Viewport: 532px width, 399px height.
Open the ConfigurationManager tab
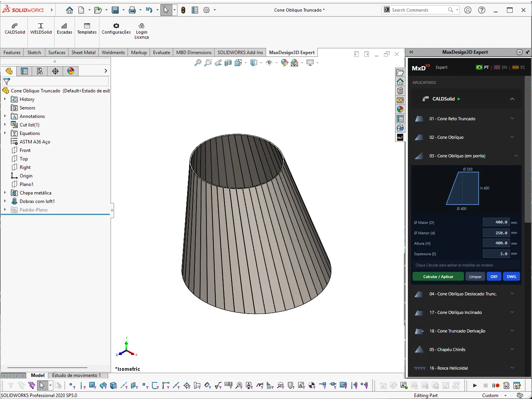[x=40, y=71]
